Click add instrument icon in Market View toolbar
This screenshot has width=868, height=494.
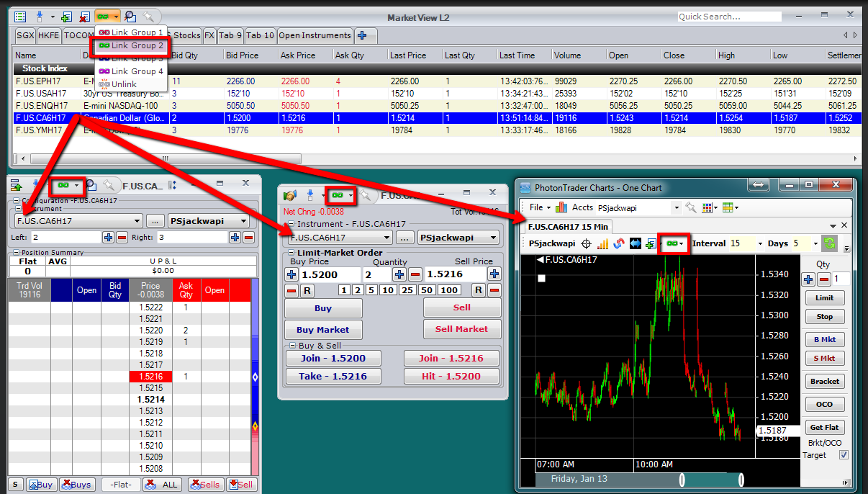(x=66, y=16)
